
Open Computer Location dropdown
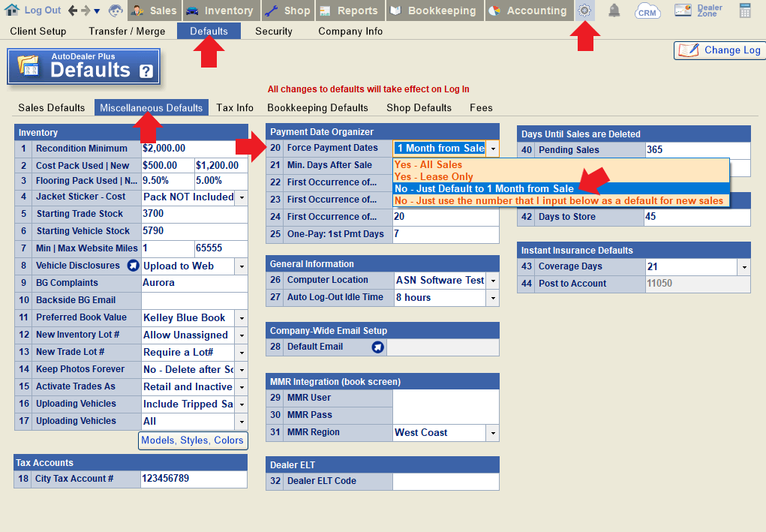pyautogui.click(x=493, y=281)
